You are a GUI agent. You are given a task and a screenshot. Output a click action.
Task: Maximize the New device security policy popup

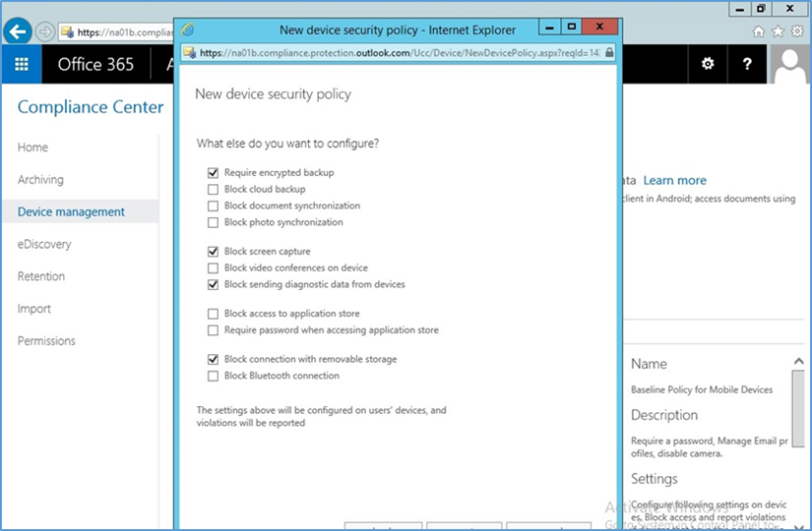click(571, 27)
